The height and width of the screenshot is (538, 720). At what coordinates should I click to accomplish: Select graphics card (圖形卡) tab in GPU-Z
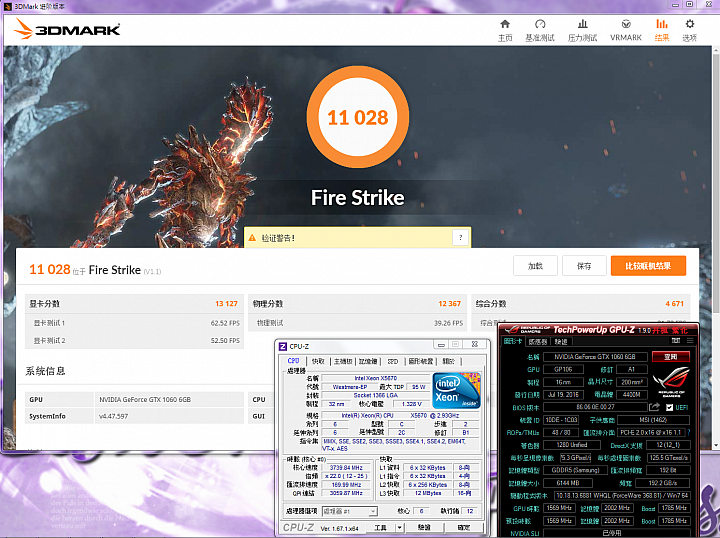tap(513, 341)
